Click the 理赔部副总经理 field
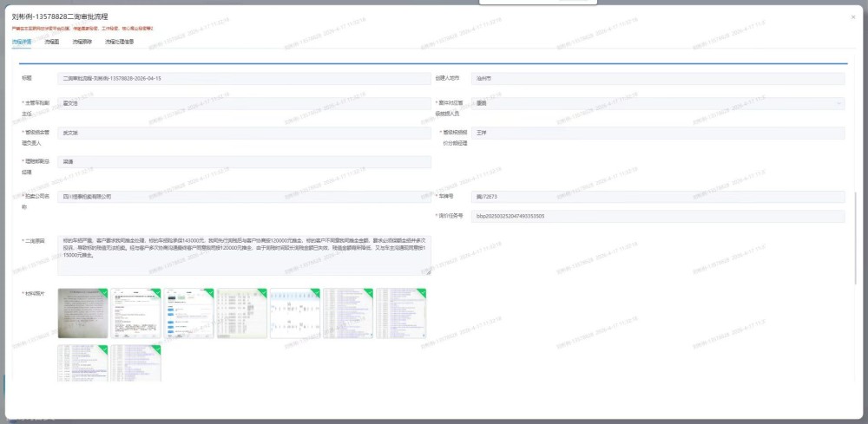Viewport: 868px width, 424px height. pos(244,162)
